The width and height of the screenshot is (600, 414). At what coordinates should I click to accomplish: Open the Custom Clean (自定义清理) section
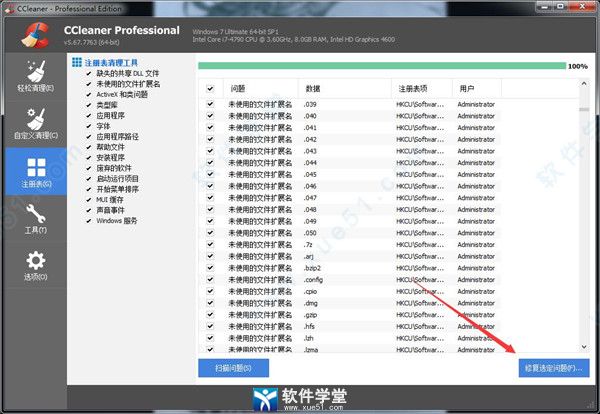[x=36, y=124]
